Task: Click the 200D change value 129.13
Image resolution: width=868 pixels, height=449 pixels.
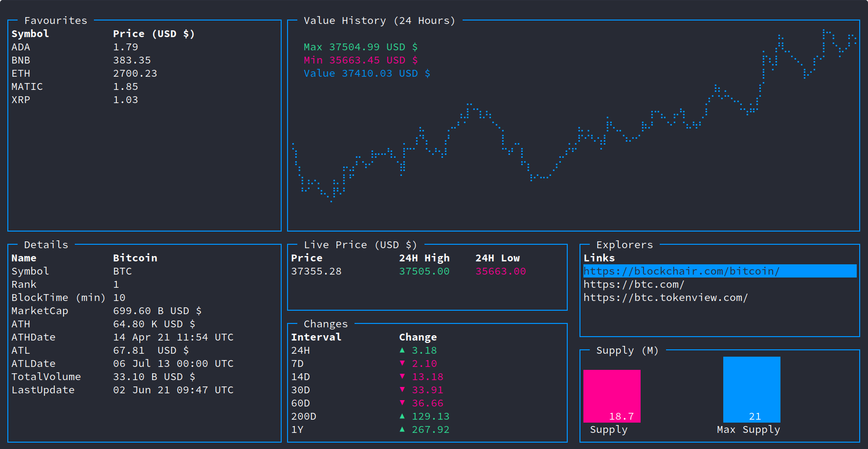Action: [430, 416]
